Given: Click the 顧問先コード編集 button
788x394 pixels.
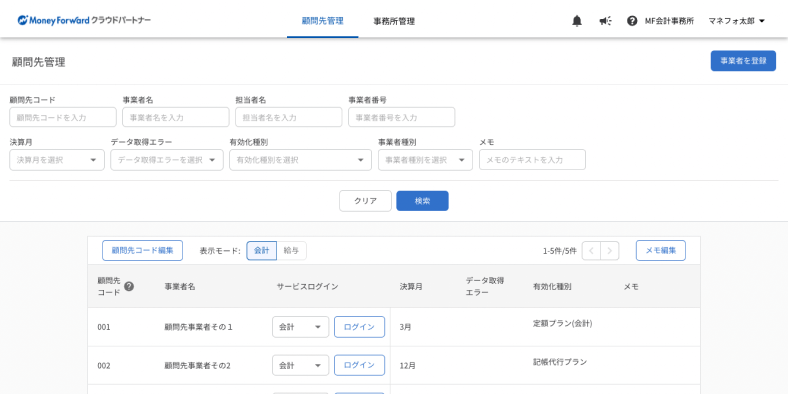Looking at the screenshot, I should (x=142, y=250).
